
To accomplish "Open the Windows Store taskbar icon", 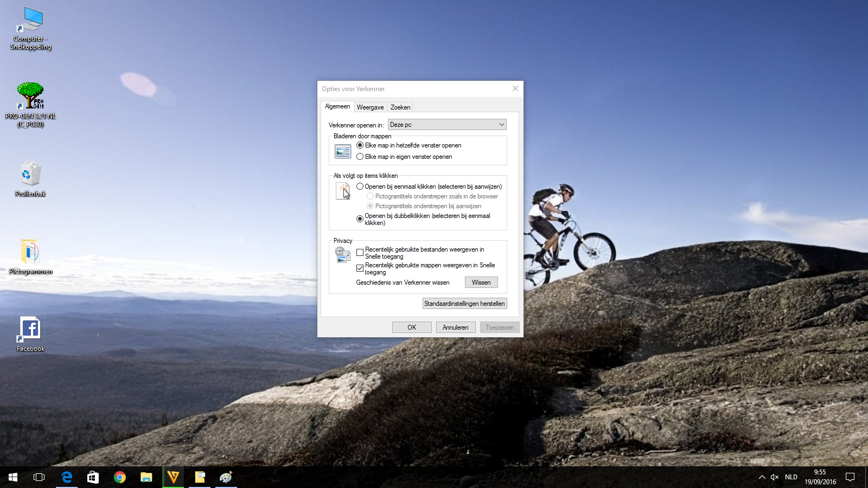I will pyautogui.click(x=93, y=477).
